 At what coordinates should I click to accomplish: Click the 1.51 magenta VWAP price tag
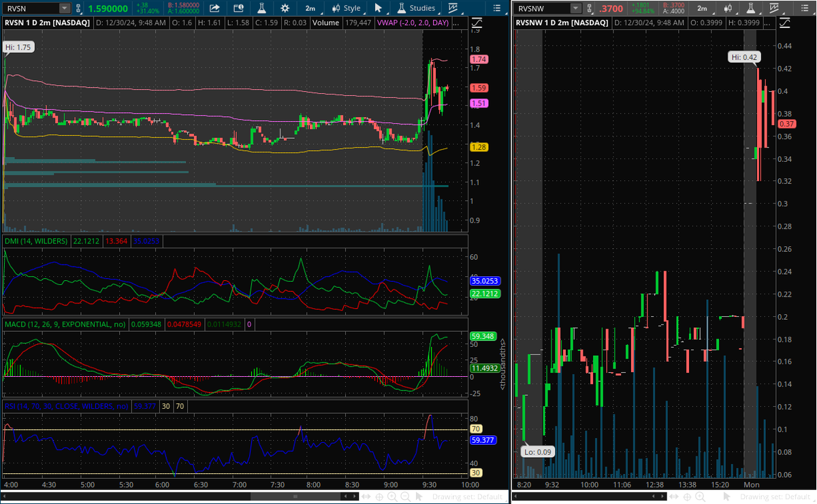pyautogui.click(x=479, y=103)
